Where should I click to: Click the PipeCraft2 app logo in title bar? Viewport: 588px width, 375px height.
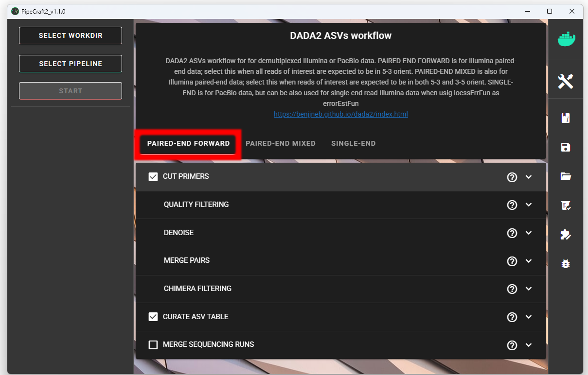click(x=15, y=11)
